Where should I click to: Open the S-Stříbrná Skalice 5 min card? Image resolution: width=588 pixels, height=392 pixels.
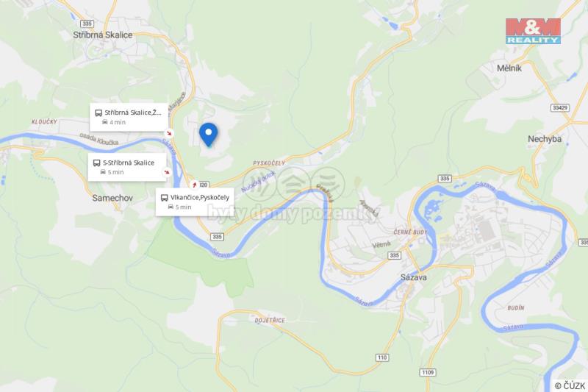point(127,167)
